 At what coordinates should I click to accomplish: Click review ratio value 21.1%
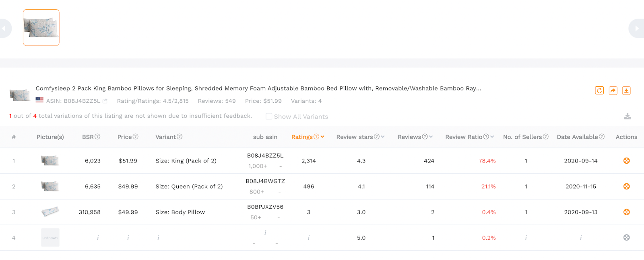[x=489, y=187]
